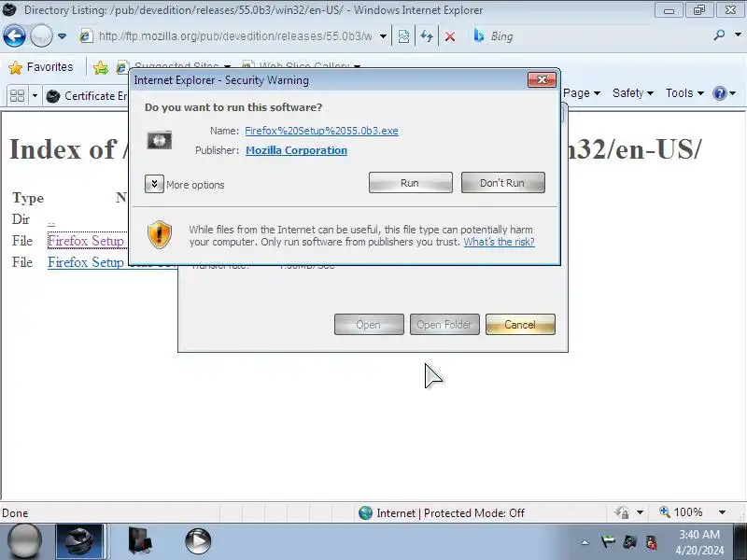Click the Done status text
Screen dimensions: 747x560
15,512
